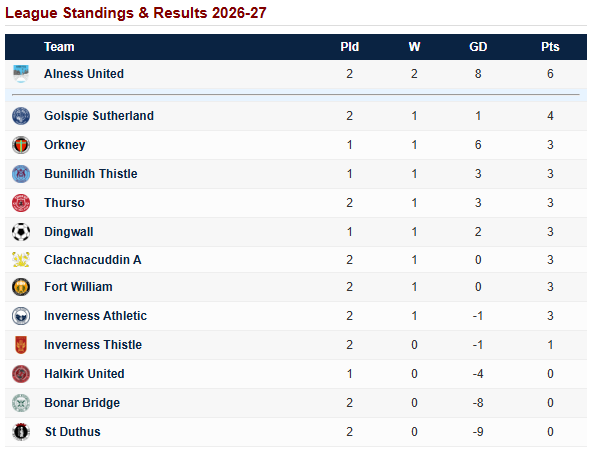594x450 pixels.
Task: Click the Team column header
Action: pos(59,47)
